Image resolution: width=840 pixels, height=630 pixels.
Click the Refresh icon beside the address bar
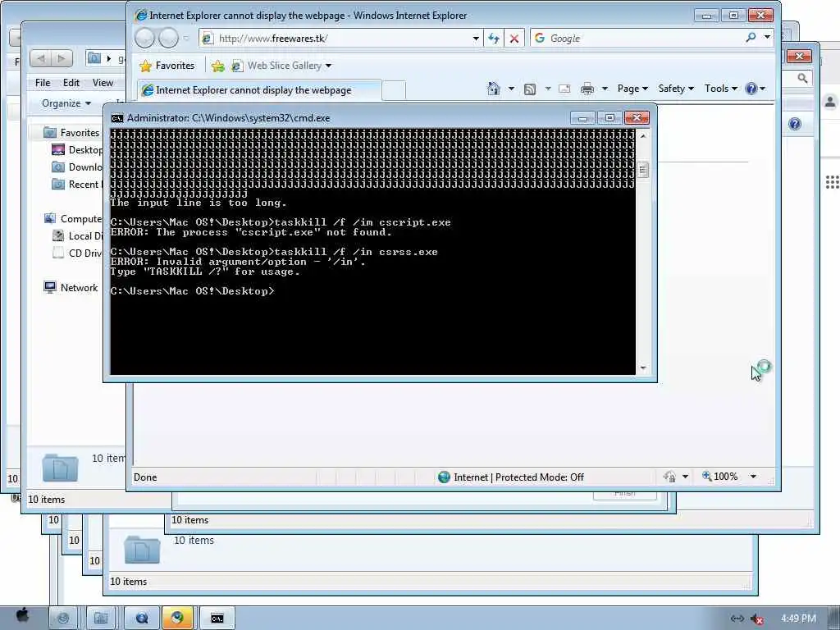click(x=494, y=38)
